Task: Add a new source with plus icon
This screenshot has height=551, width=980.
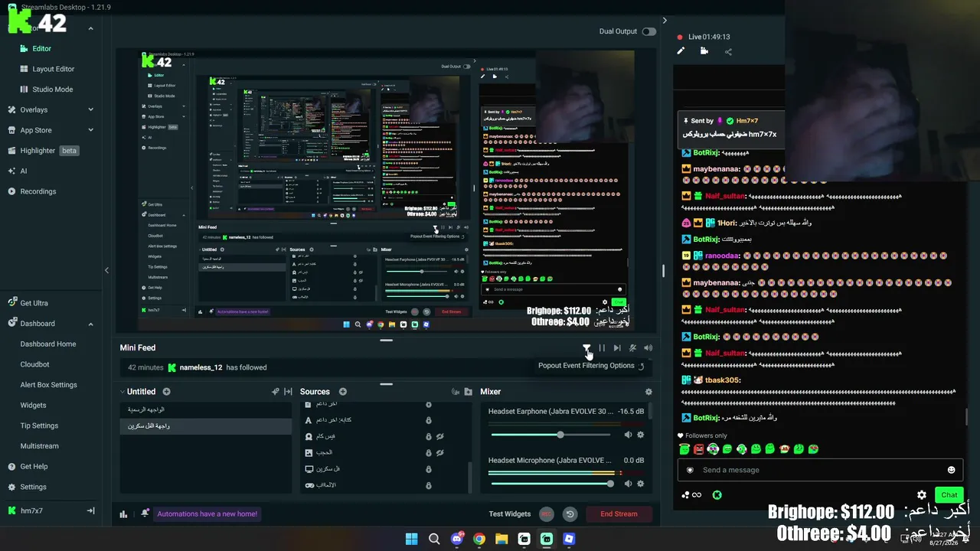Action: (342, 392)
